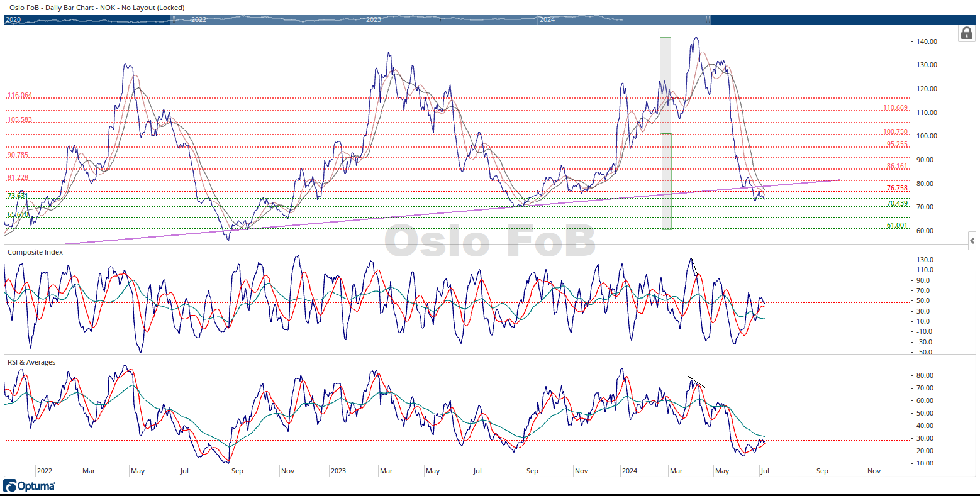
Task: Select the 61.001 level label
Action: [897, 225]
